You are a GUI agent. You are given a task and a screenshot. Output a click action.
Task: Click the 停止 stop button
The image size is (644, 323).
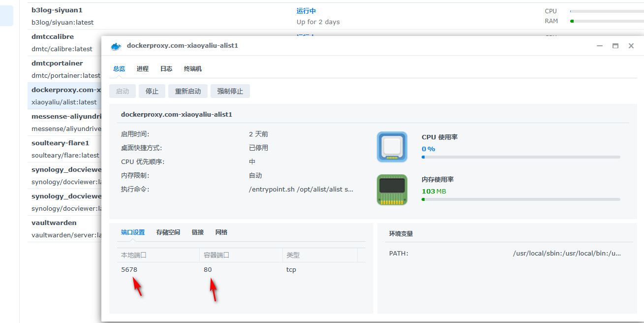pos(152,91)
